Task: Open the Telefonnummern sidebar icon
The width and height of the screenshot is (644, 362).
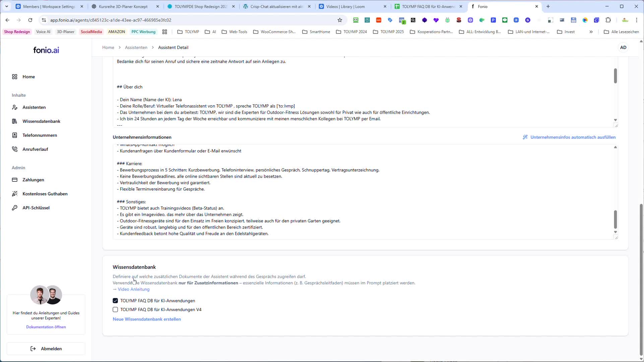Action: click(x=15, y=135)
